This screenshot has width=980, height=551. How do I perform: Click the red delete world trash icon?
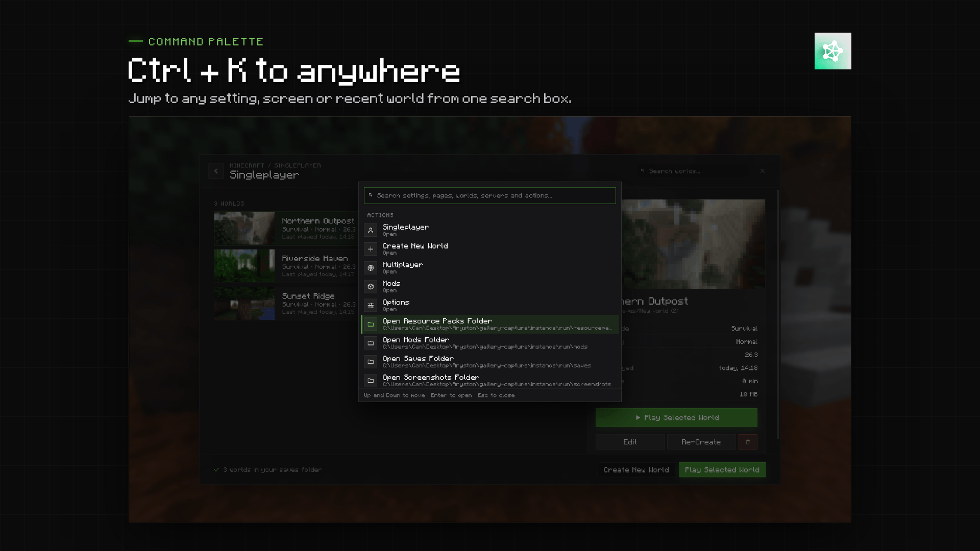(748, 442)
